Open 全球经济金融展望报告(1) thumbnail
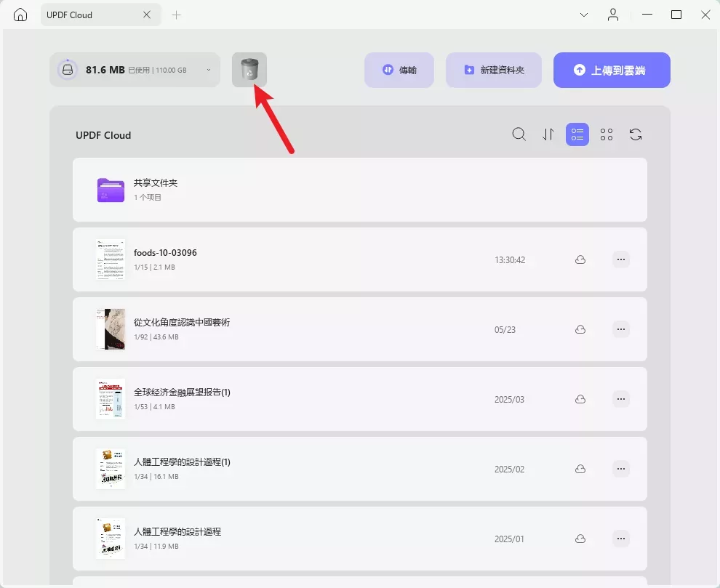The height and width of the screenshot is (588, 720). coord(111,399)
